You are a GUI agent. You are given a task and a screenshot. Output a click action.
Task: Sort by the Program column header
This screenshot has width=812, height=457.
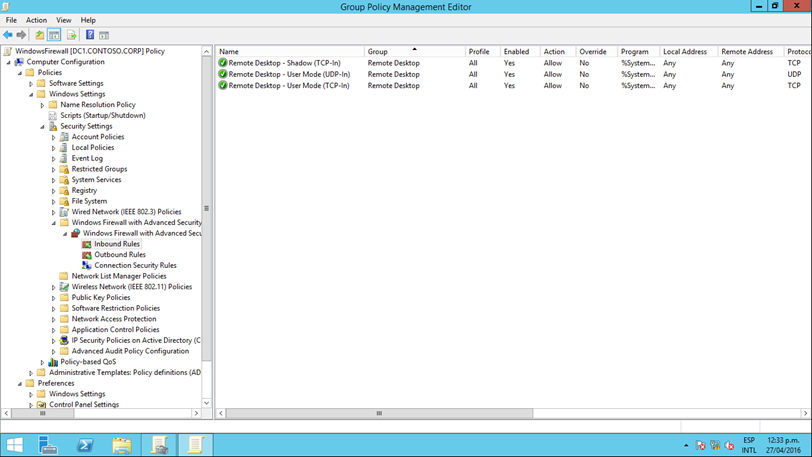639,52
